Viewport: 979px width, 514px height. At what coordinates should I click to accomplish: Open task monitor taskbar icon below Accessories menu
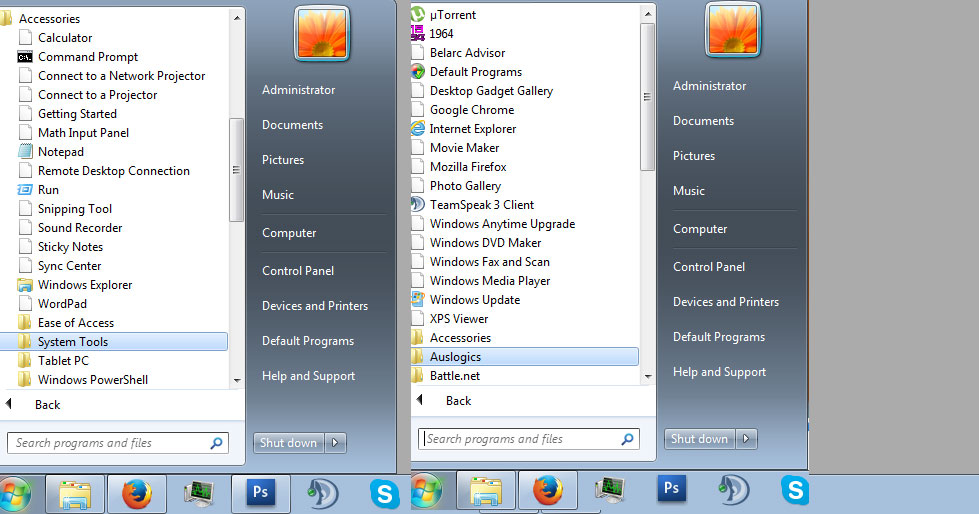[x=199, y=493]
